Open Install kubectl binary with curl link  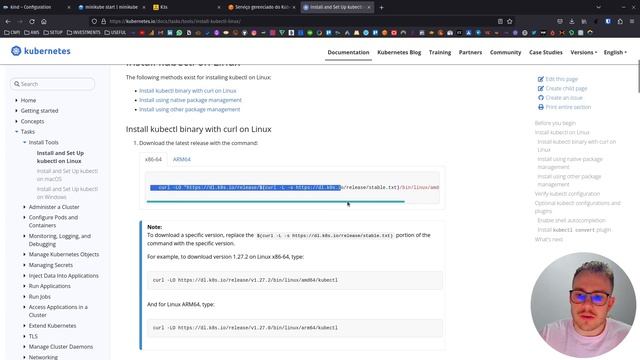pos(188,91)
